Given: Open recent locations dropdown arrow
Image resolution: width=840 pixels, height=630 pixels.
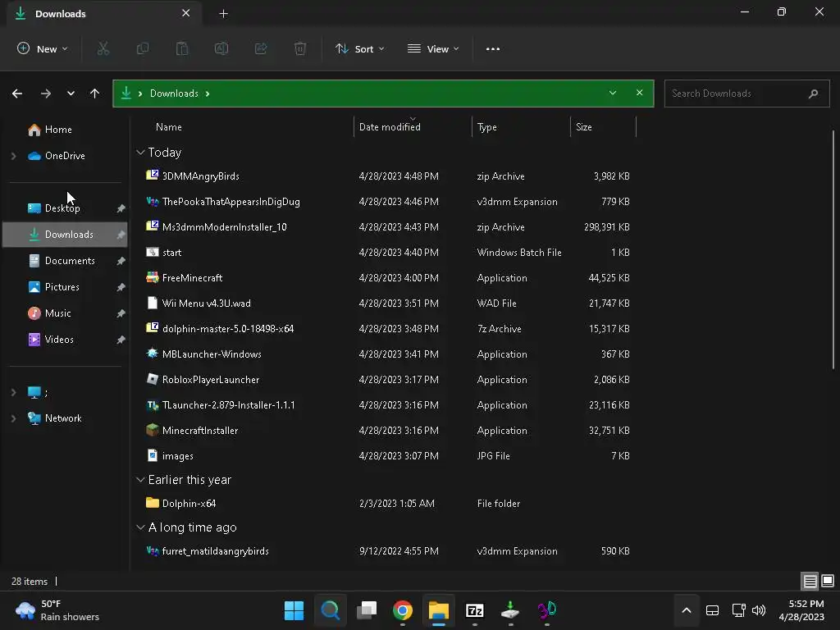Looking at the screenshot, I should click(x=71, y=94).
